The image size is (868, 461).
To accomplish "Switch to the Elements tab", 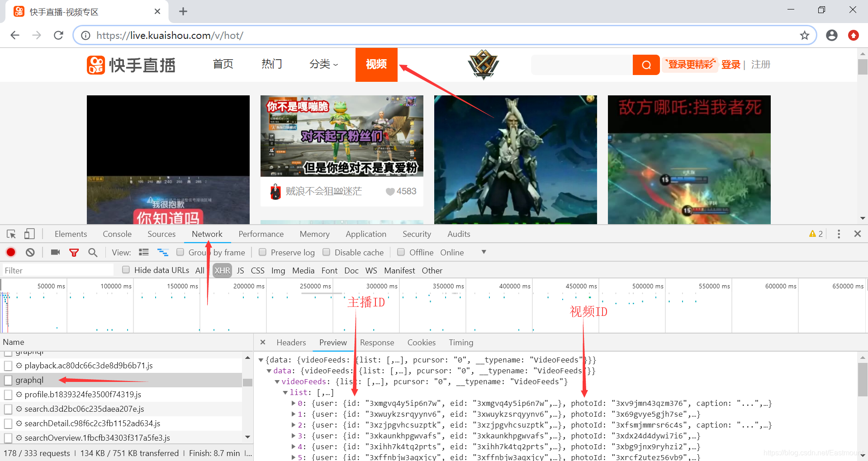I will [71, 234].
